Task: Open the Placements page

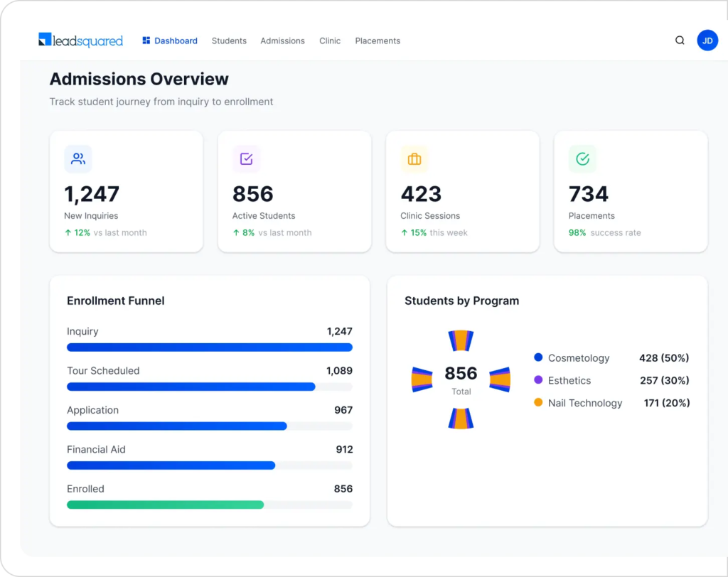Action: pos(378,41)
